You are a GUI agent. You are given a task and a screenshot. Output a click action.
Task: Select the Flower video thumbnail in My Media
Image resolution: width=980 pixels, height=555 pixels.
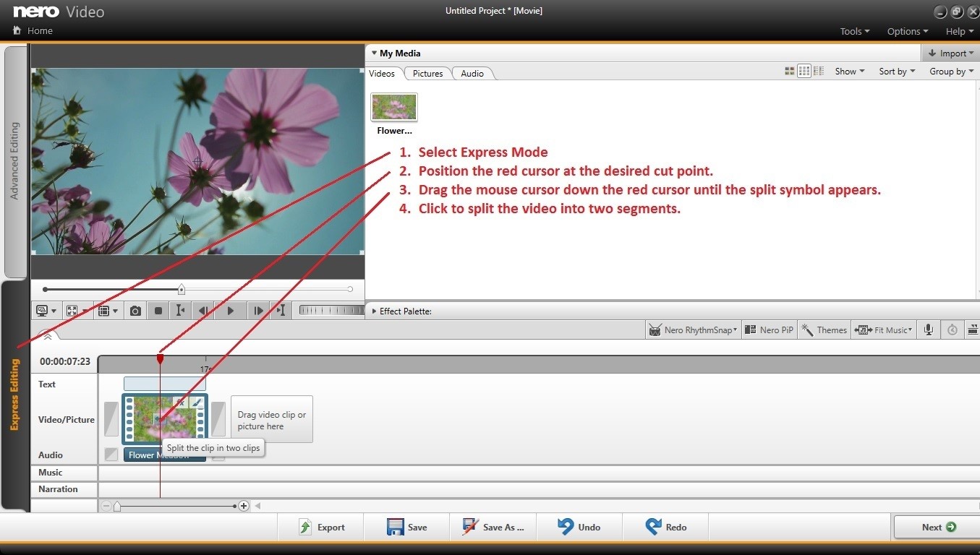[x=394, y=108]
